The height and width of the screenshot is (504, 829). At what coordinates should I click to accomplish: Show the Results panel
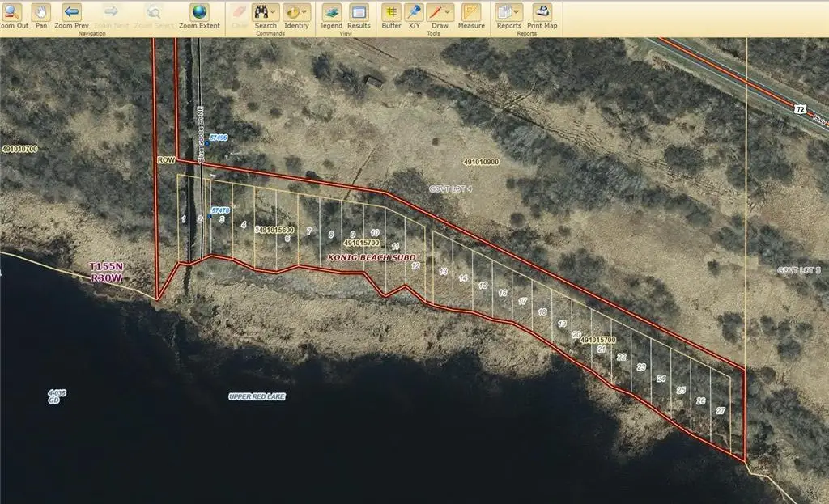359,16
